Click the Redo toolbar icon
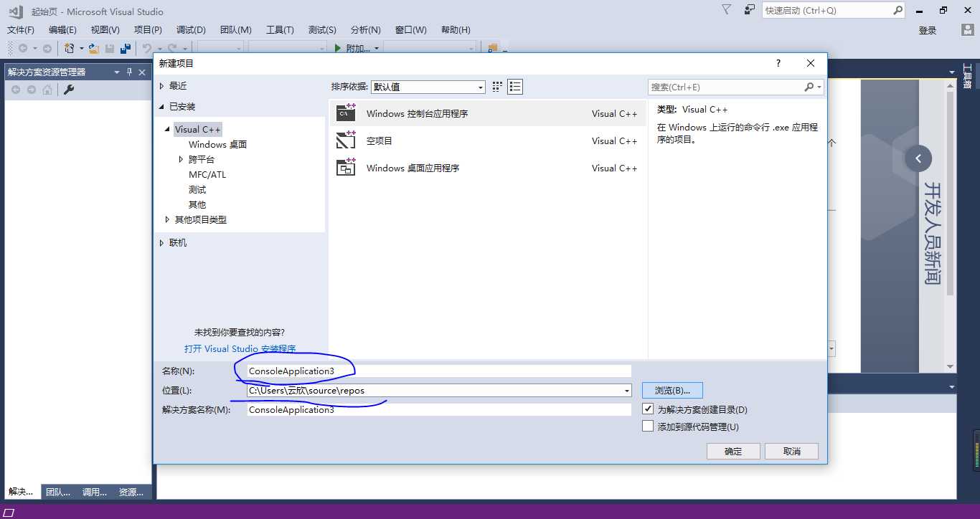Screen dimensions: 980x519 point(171,49)
